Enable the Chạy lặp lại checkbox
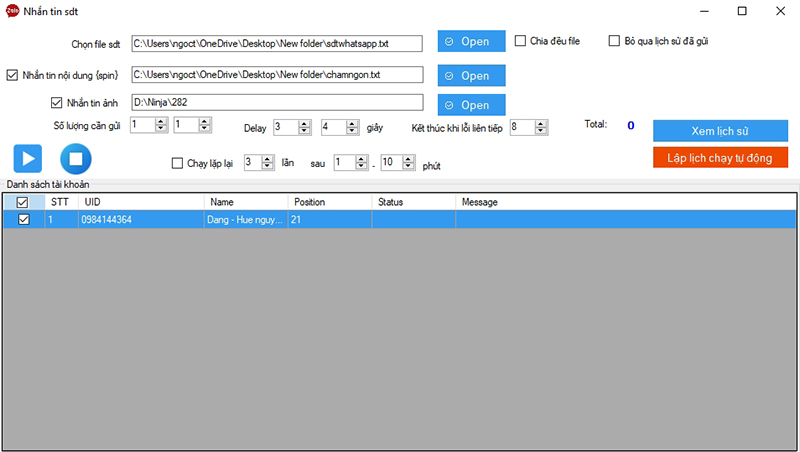 [x=178, y=163]
